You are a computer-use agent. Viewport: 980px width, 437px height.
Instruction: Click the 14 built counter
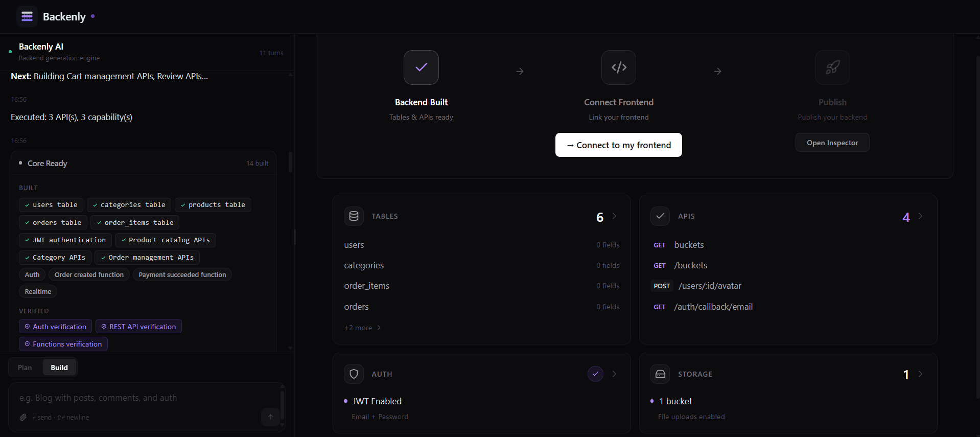[257, 164]
